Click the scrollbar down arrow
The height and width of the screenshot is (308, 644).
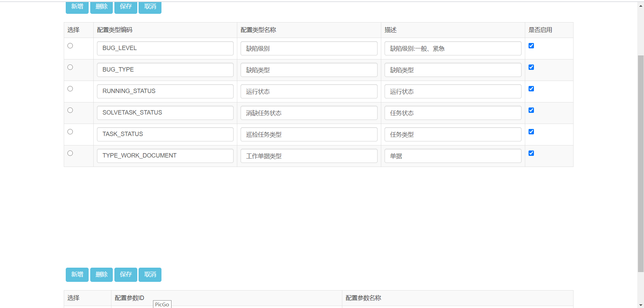pos(641,305)
